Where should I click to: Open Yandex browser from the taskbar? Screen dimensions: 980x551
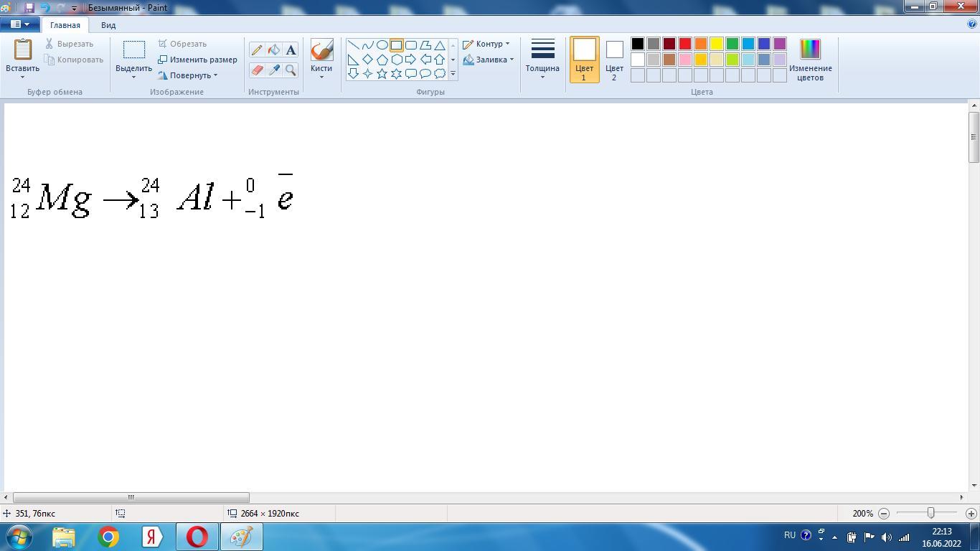[x=152, y=537]
